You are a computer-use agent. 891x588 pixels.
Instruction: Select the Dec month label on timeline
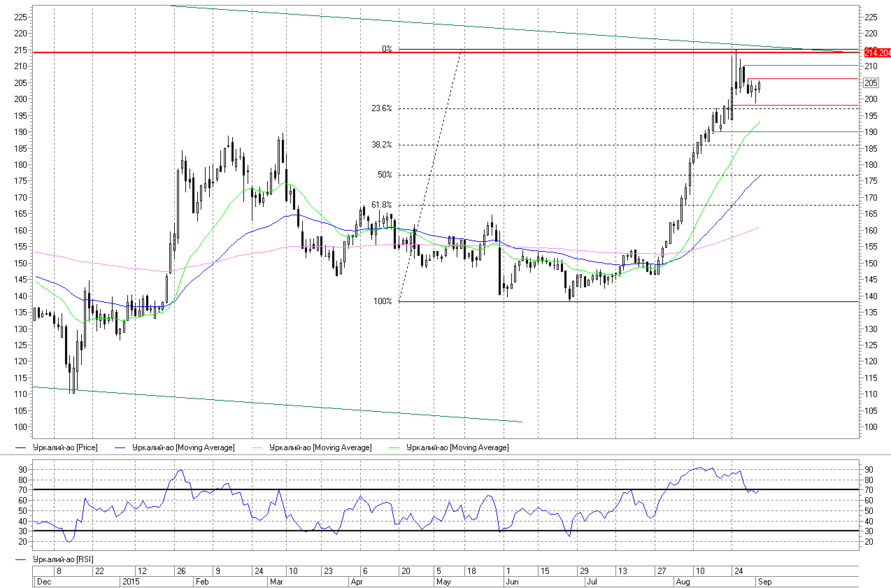point(44,581)
